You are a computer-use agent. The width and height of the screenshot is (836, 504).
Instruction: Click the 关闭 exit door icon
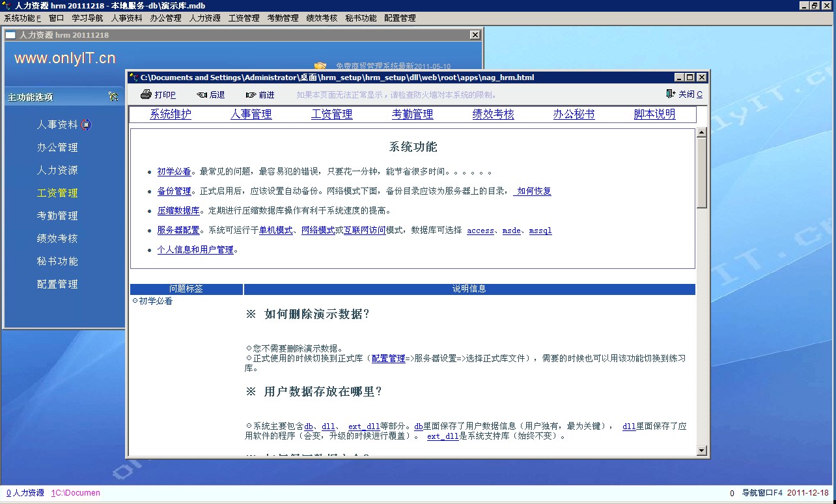coord(671,94)
